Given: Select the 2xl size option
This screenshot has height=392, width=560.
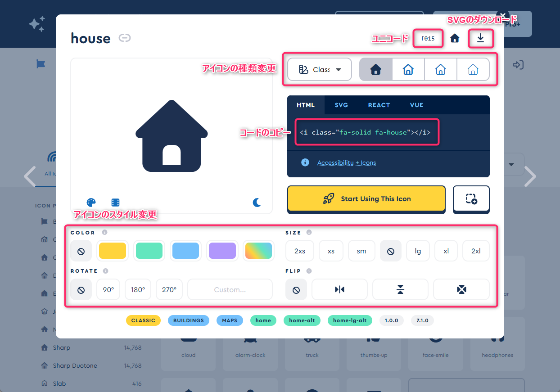Looking at the screenshot, I should click(475, 251).
